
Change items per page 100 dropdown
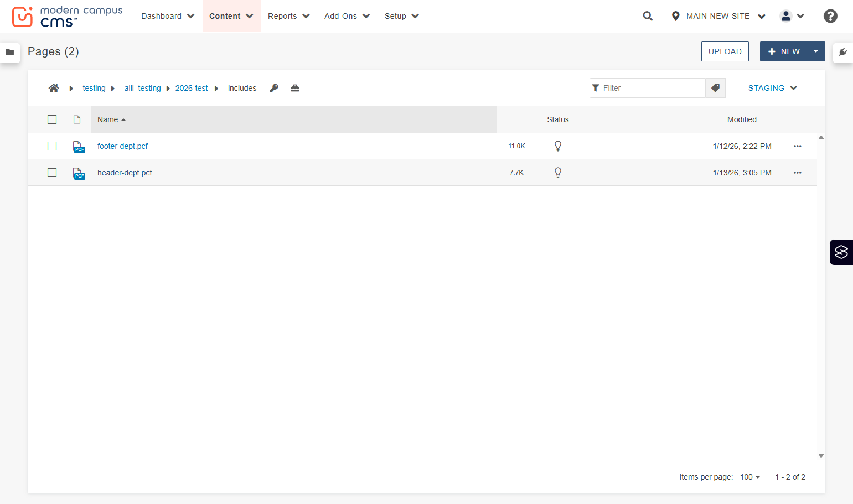[750, 477]
